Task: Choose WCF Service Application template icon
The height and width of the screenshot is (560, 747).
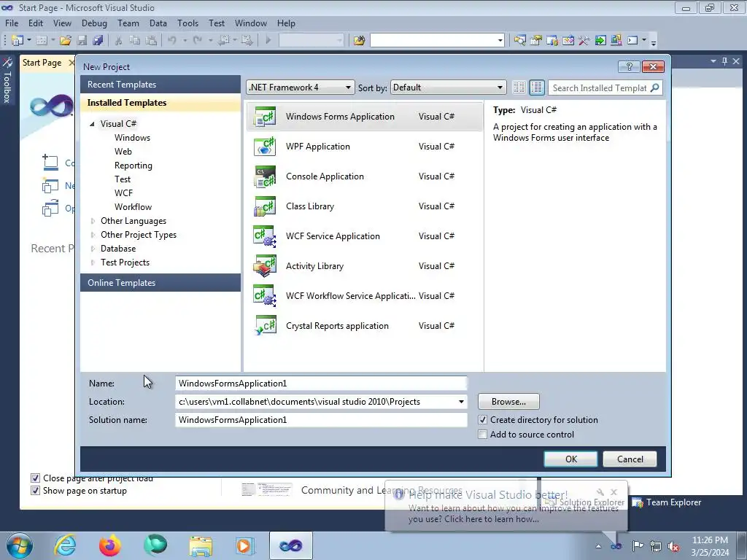Action: (265, 236)
